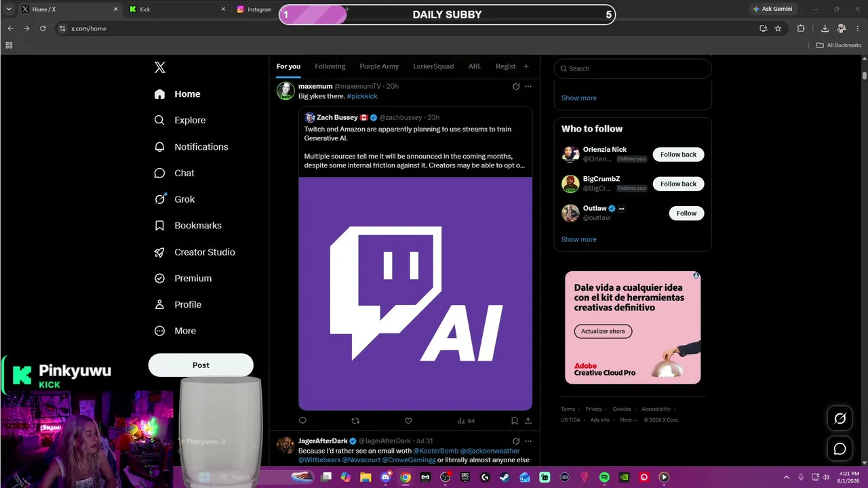Bookmark this tab with the star icon
The height and width of the screenshot is (488, 868).
point(778,28)
